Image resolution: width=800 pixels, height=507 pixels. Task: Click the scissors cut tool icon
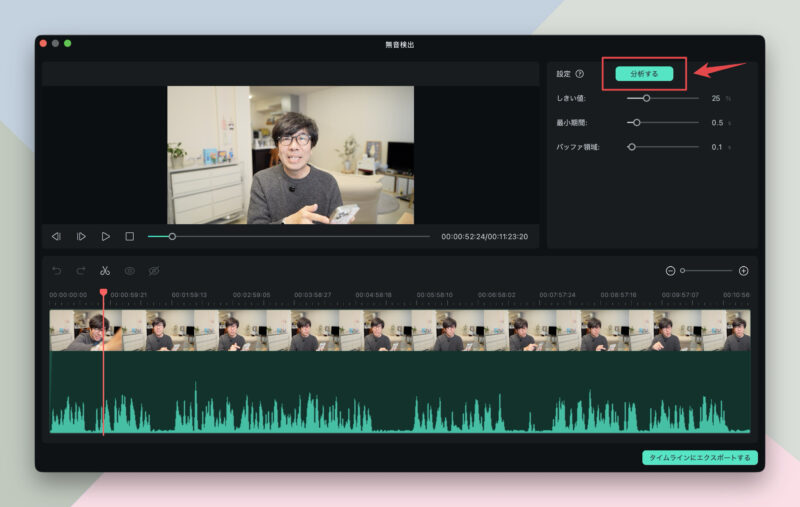pyautogui.click(x=104, y=271)
